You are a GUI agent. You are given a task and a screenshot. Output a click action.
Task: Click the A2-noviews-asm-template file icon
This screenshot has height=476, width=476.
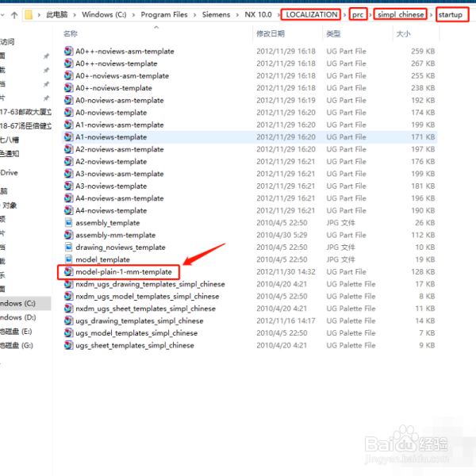[68, 149]
